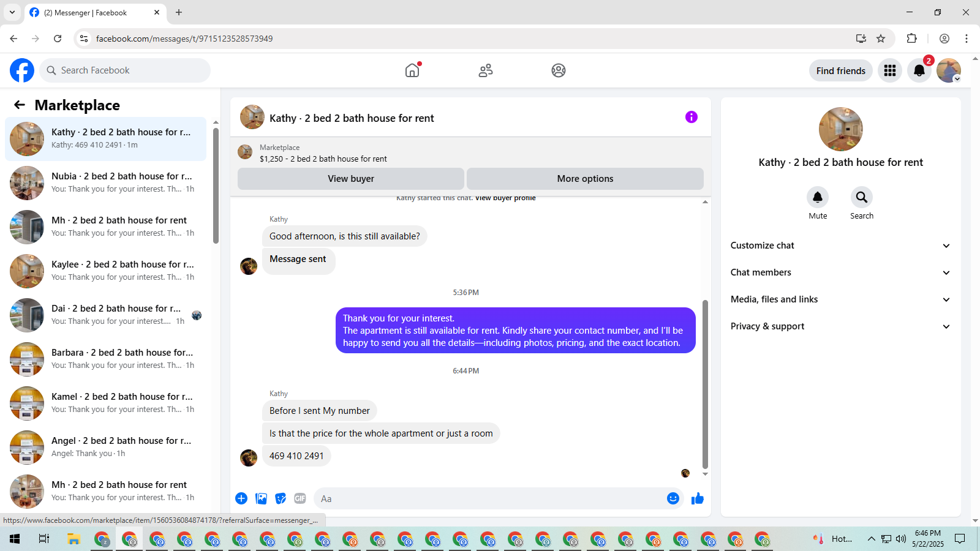Choose a GIF icon
The image size is (980, 551).
coord(300,498)
